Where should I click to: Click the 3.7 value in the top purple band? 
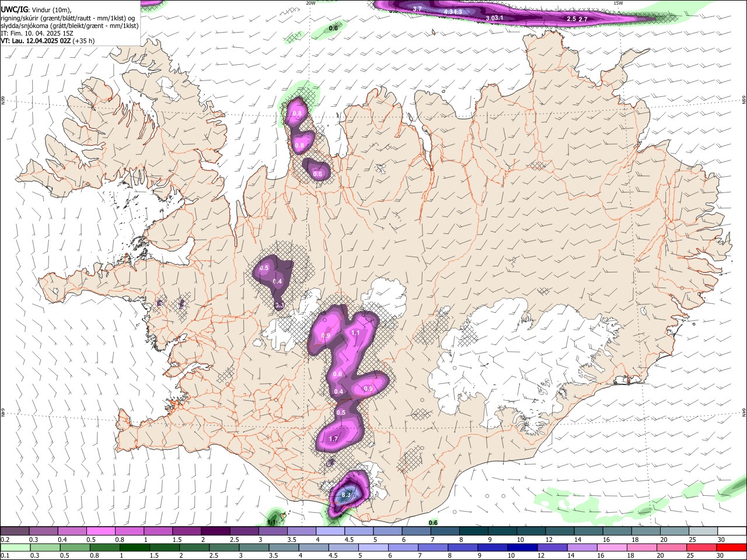[x=417, y=9]
